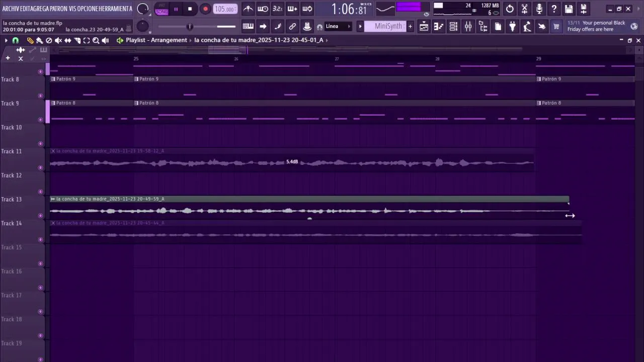Viewport: 644px width, 362px height.
Task: Select the Zoom magnifier tool in playlist
Action: tap(96, 40)
